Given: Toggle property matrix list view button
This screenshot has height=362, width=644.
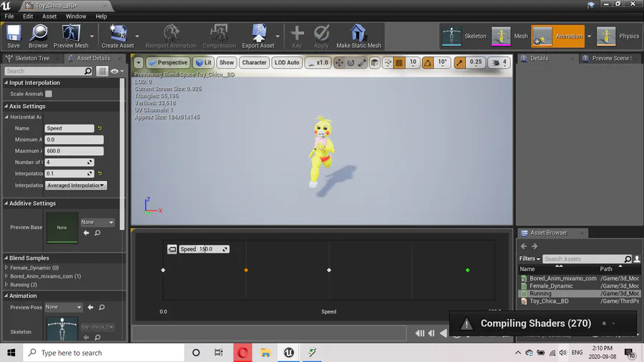Looking at the screenshot, I should click(102, 71).
